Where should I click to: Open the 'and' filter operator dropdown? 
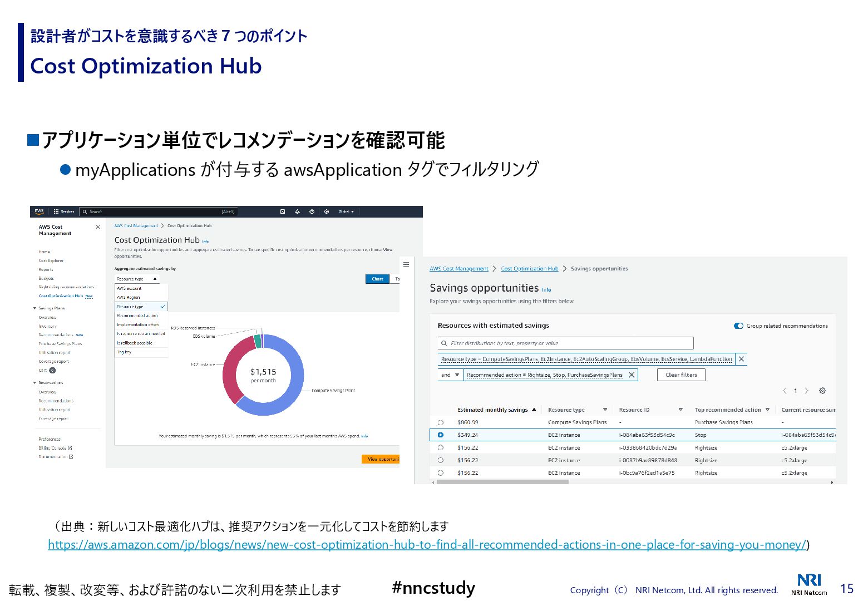(x=450, y=375)
